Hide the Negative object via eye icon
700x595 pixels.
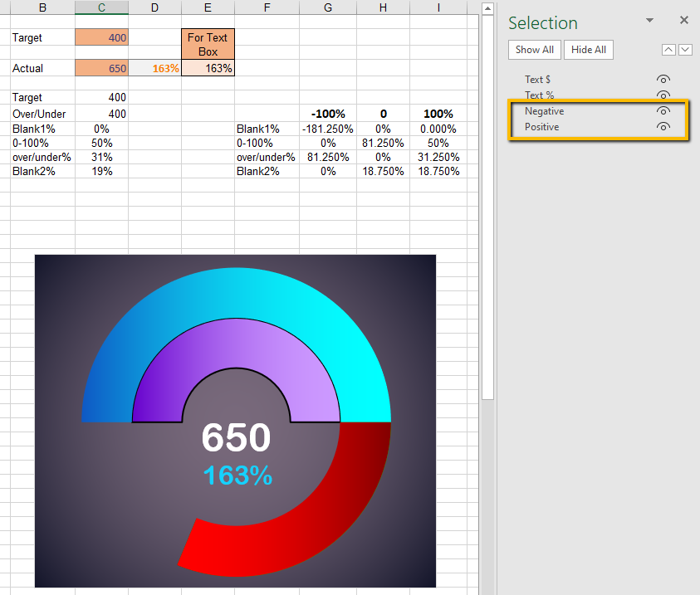point(663,110)
